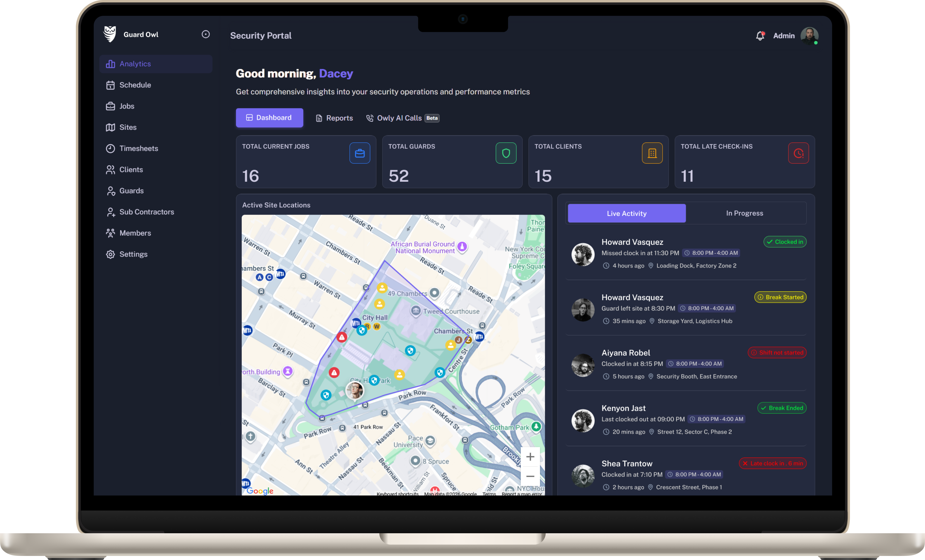Go to Sub Contractors section
This screenshot has width=925, height=560.
coord(146,212)
